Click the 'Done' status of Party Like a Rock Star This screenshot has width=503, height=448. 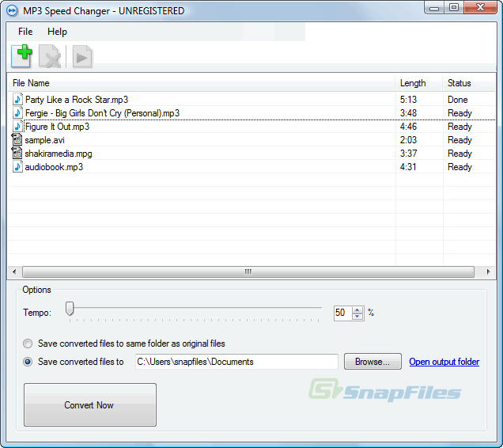pos(457,100)
